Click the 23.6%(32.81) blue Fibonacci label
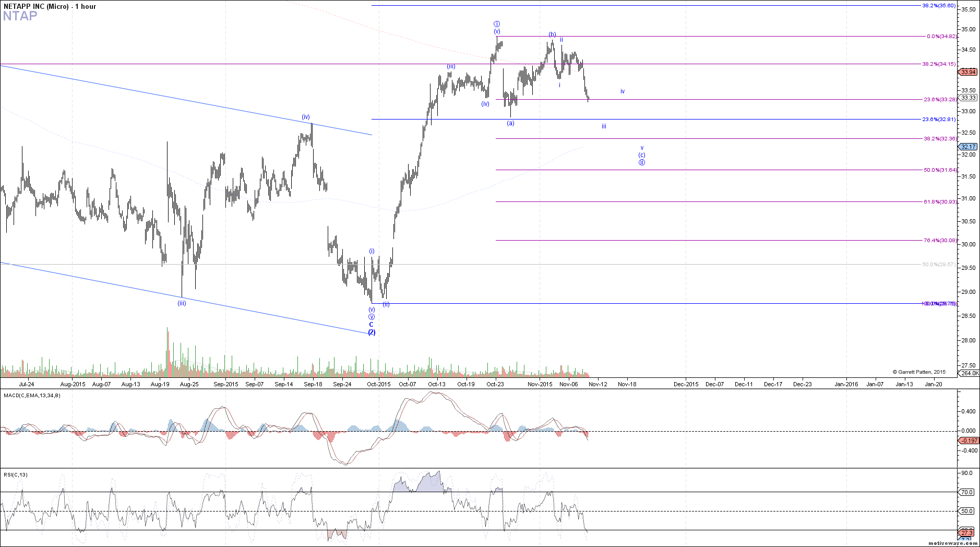 click(x=939, y=120)
